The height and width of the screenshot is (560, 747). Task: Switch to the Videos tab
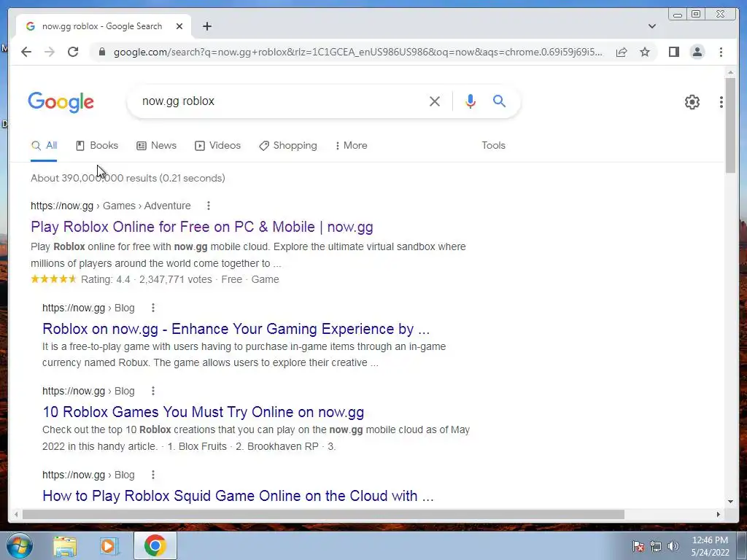[x=217, y=146]
